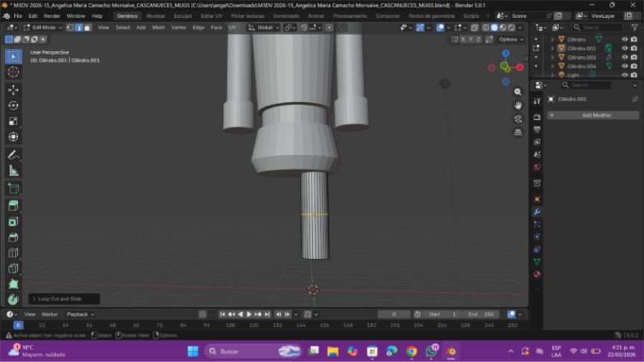Hide Cilindro.002 with its eye icon
This screenshot has height=362, width=644.
click(x=625, y=57)
